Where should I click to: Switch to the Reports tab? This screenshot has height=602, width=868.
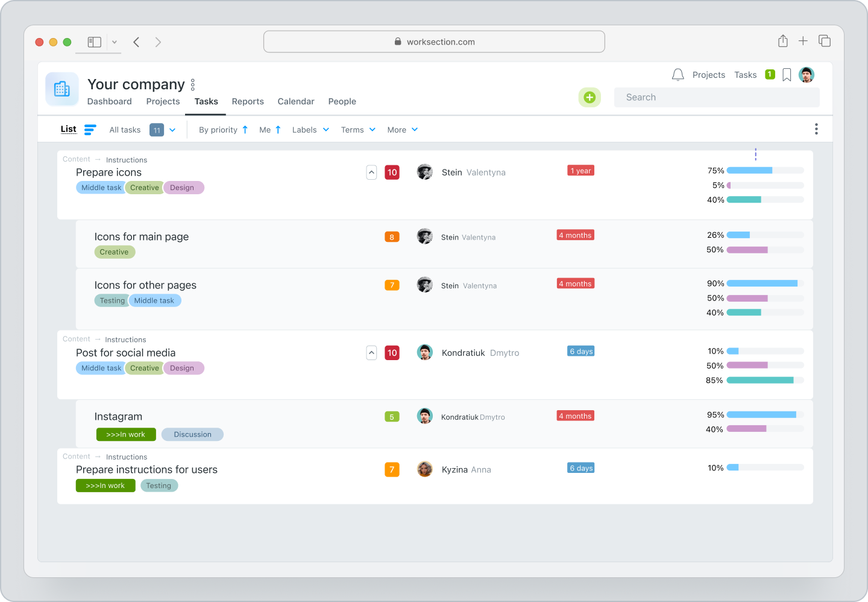[x=248, y=101]
